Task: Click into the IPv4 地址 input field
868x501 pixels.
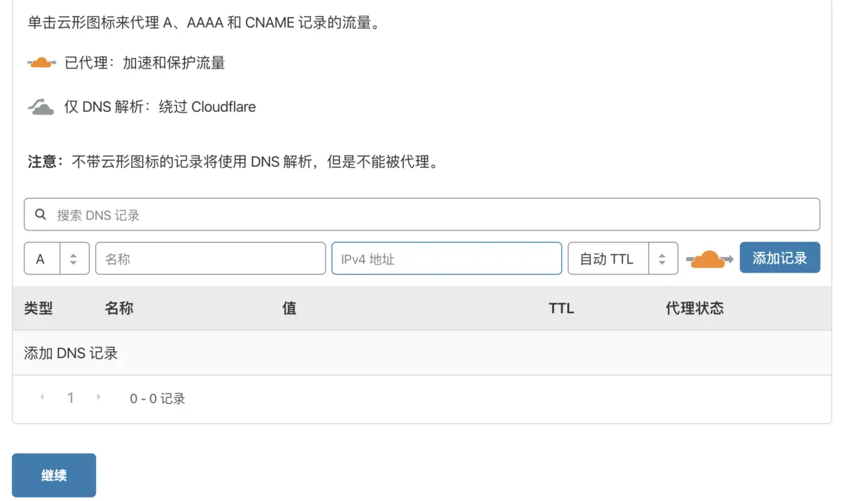Action: tap(447, 259)
